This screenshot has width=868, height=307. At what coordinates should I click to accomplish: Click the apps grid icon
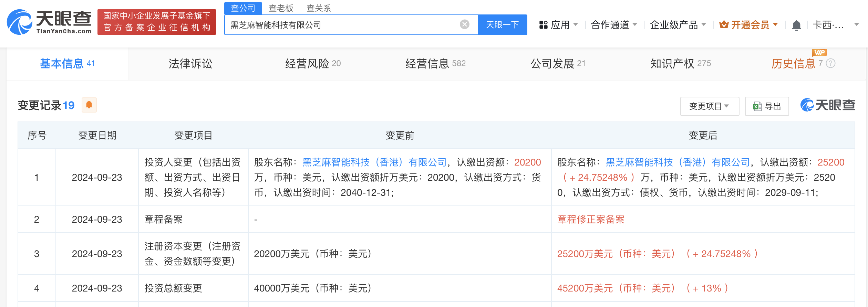pyautogui.click(x=543, y=25)
